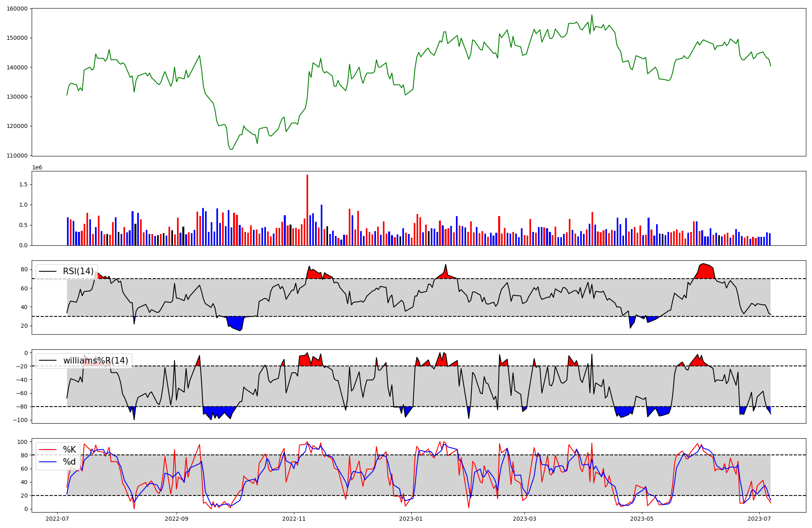Click the red %K legend line swatch
Viewport: 812px width, 528px height.
[x=48, y=450]
